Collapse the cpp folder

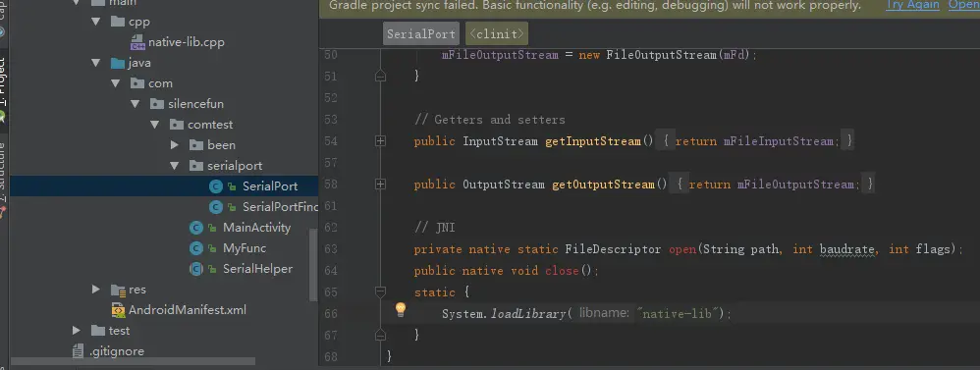pos(95,22)
